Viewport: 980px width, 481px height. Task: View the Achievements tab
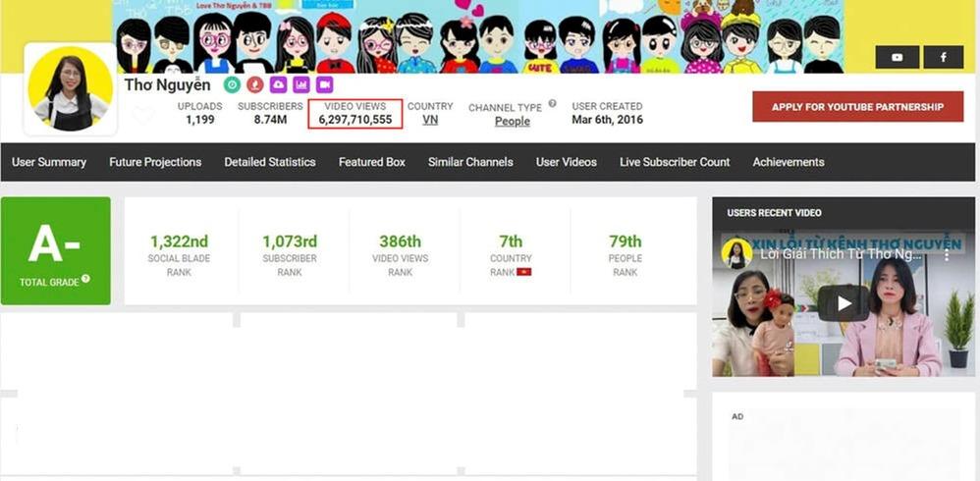pyautogui.click(x=789, y=162)
